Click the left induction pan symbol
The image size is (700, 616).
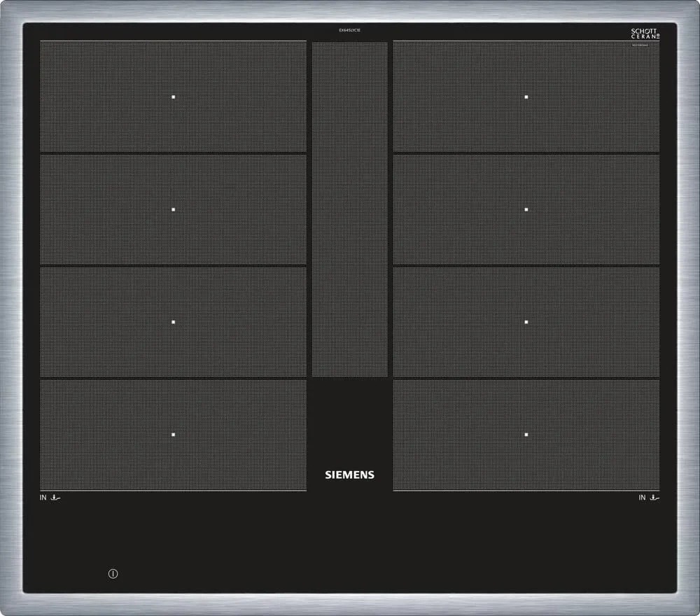55,497
